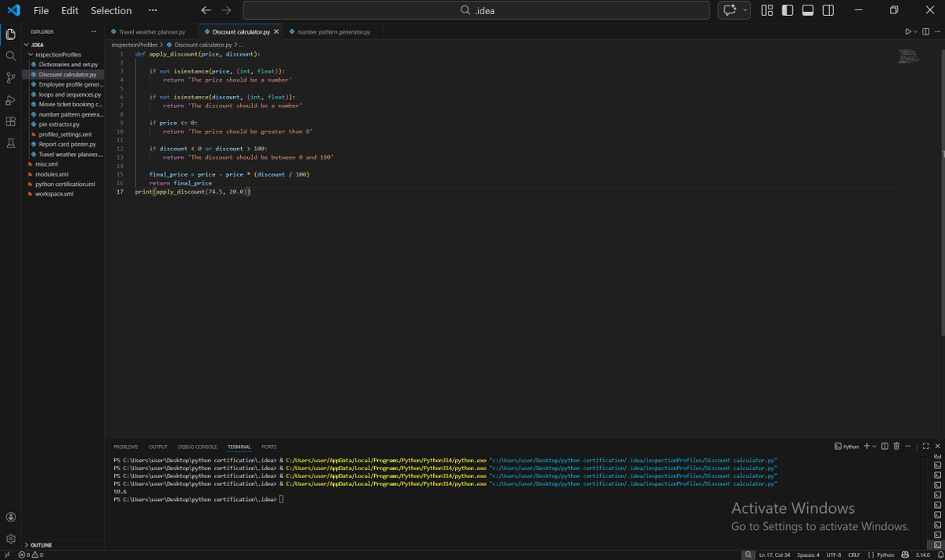Viewport: 945px width, 560px height.
Task: Click inspectionProfiles in the breadcrumb
Action: pyautogui.click(x=135, y=45)
